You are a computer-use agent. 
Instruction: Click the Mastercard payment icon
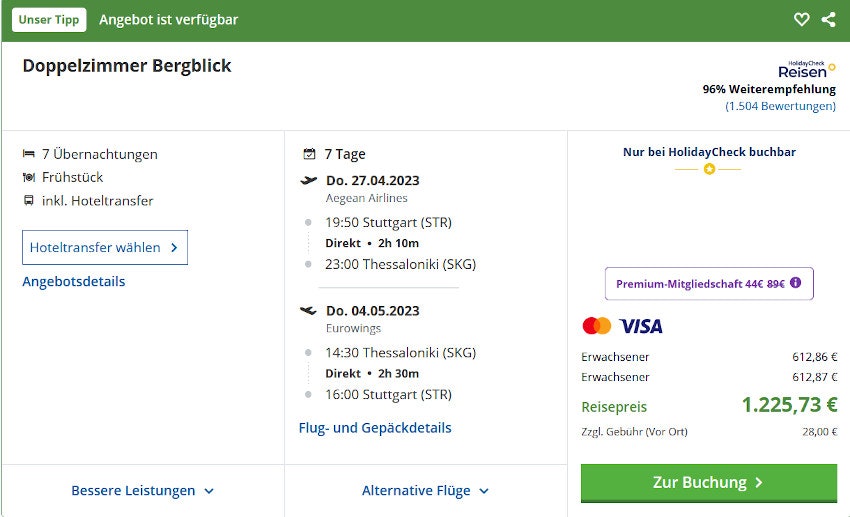pyautogui.click(x=596, y=326)
